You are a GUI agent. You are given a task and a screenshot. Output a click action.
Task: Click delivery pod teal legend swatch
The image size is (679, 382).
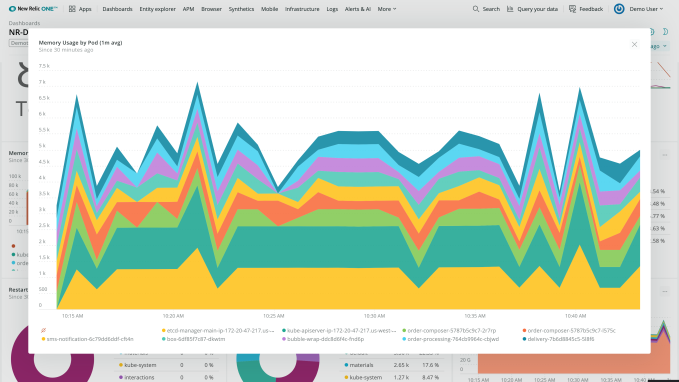[524, 339]
